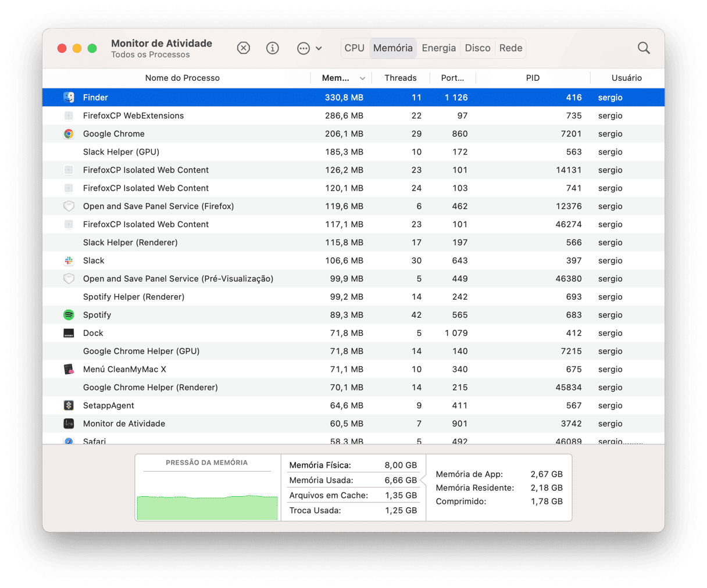Click PID 7201 of Google Chrome

click(571, 134)
